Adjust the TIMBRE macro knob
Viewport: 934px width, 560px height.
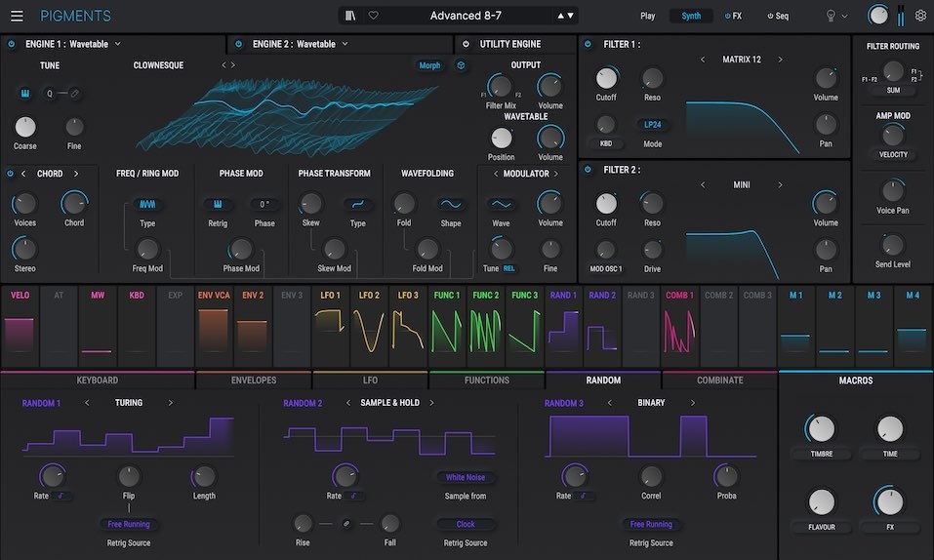click(822, 429)
